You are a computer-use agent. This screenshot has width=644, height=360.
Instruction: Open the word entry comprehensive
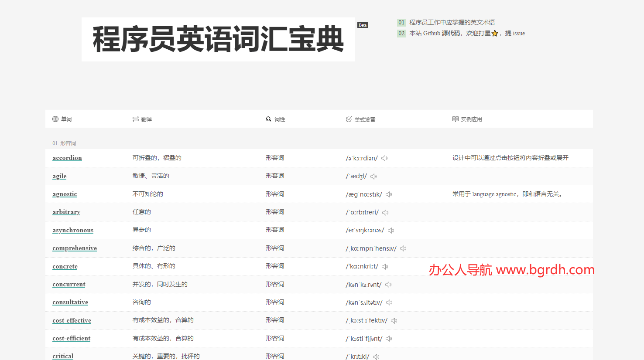(x=75, y=248)
